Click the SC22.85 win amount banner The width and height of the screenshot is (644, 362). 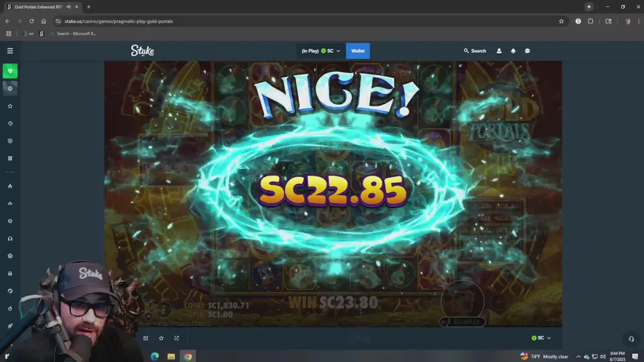pos(333,191)
